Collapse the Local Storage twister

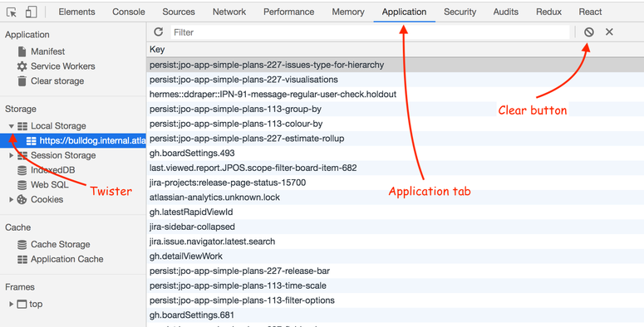coord(12,126)
